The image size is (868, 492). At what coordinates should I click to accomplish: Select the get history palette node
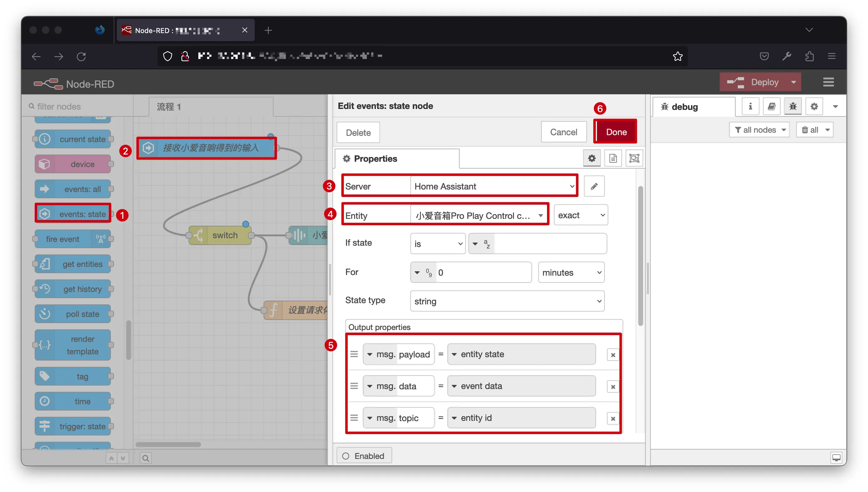tap(73, 289)
